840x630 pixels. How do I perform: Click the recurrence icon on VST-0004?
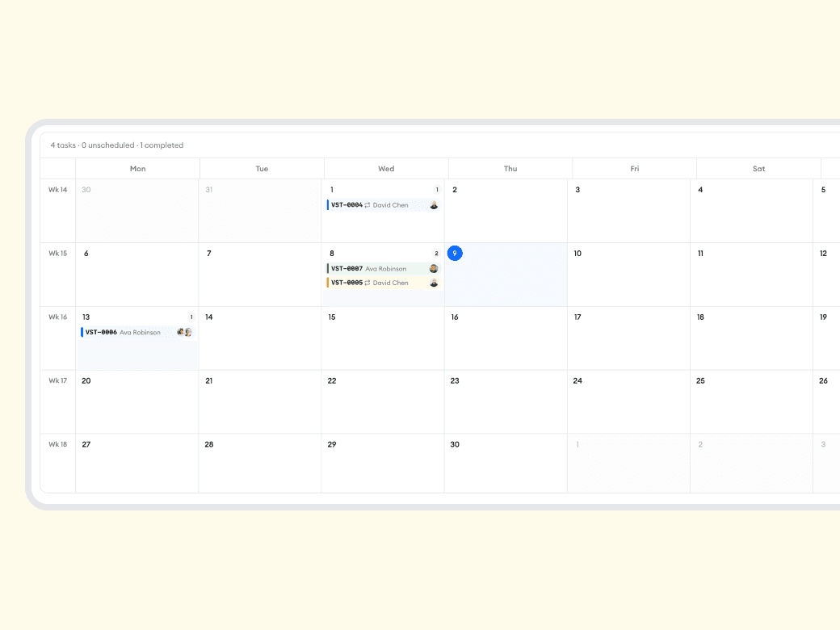367,205
